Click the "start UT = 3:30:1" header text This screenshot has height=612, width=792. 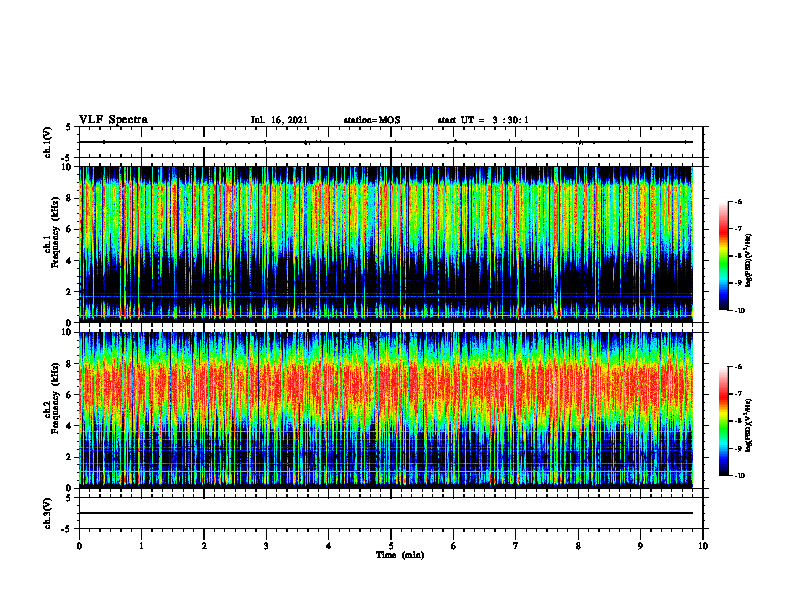483,120
